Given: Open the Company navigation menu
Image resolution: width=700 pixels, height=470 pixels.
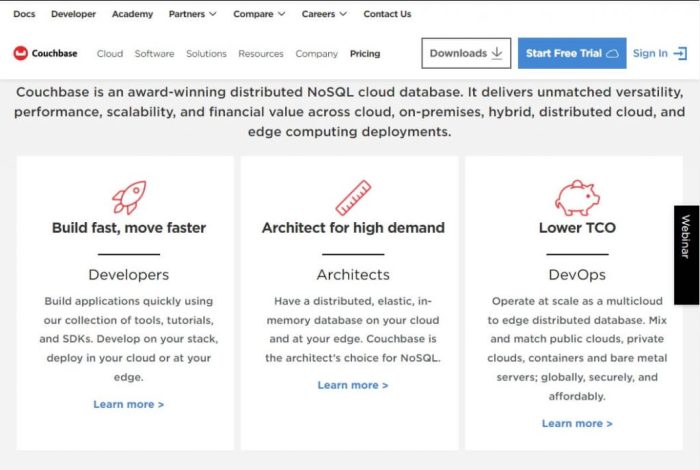Looking at the screenshot, I should click(317, 54).
